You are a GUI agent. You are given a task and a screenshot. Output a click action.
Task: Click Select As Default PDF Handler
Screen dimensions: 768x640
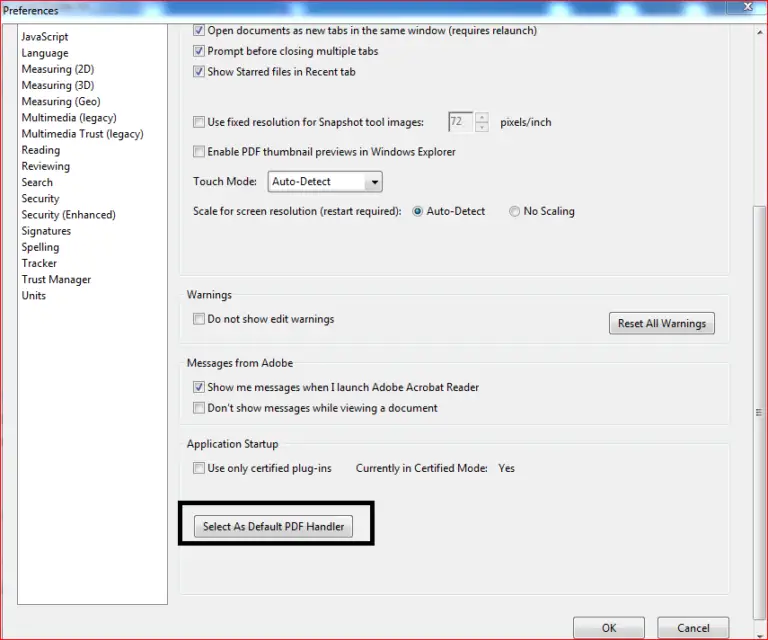[x=273, y=526]
